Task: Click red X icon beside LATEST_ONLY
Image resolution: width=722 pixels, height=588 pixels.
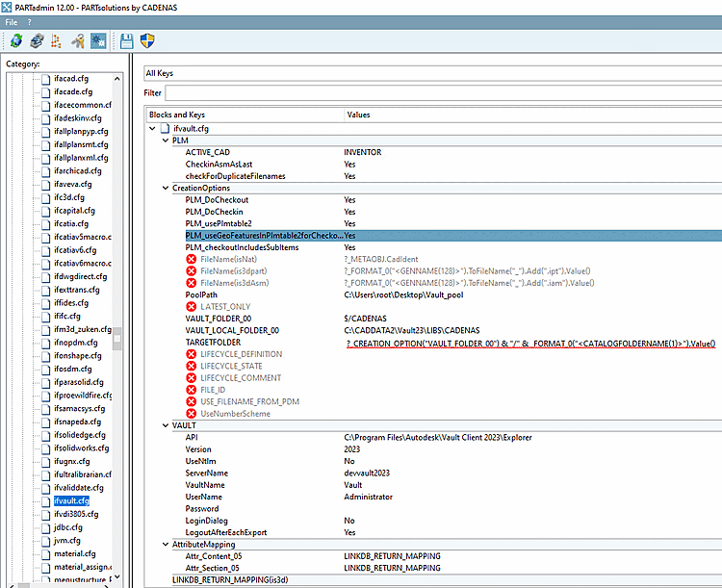Action: pos(191,306)
